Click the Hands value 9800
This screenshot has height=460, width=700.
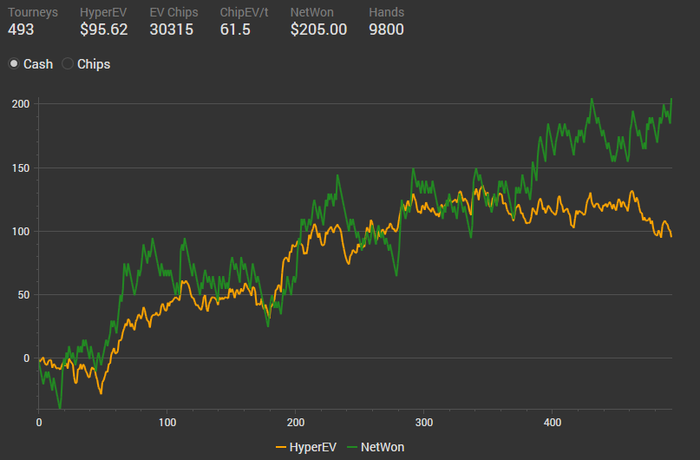coord(386,29)
